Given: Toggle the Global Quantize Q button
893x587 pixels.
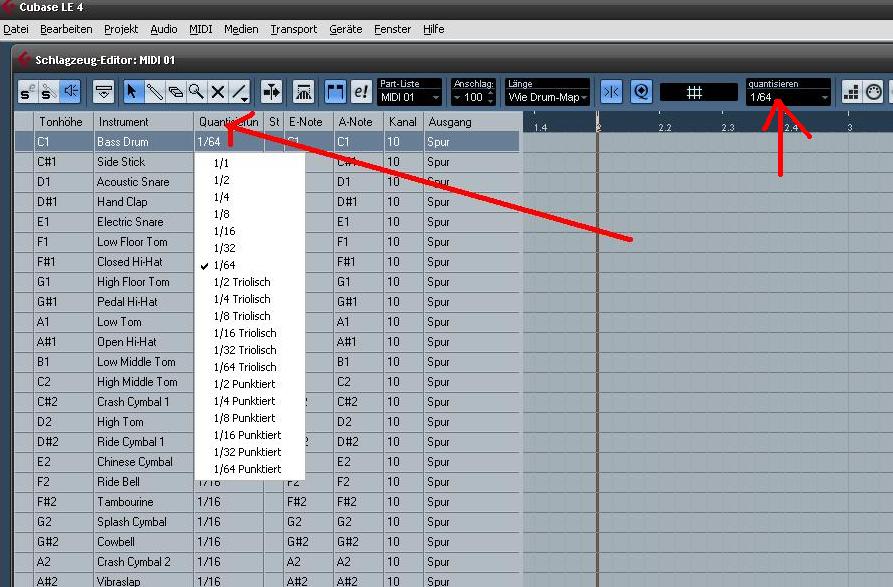Looking at the screenshot, I should point(641,92).
